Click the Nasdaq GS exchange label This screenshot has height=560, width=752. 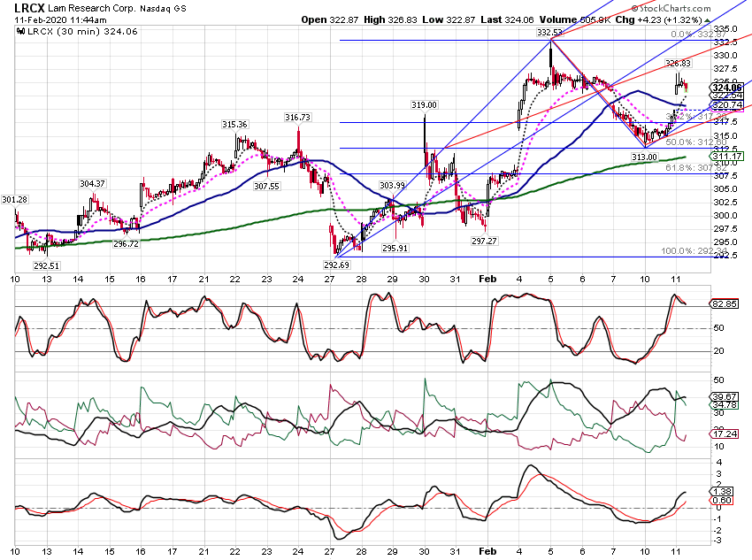(163, 9)
